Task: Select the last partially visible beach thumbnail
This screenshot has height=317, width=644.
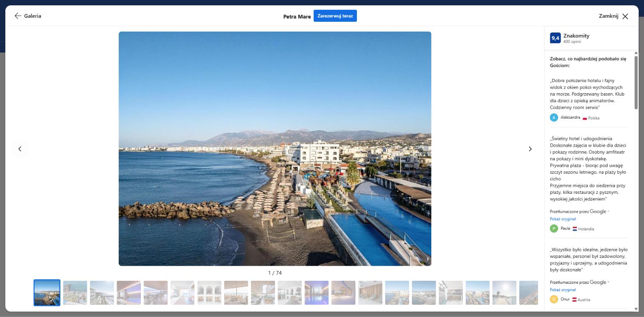Action: [529, 293]
